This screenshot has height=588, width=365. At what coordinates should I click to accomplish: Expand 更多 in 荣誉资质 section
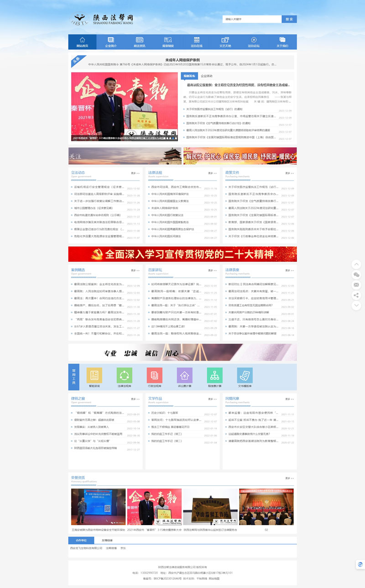[290, 478]
